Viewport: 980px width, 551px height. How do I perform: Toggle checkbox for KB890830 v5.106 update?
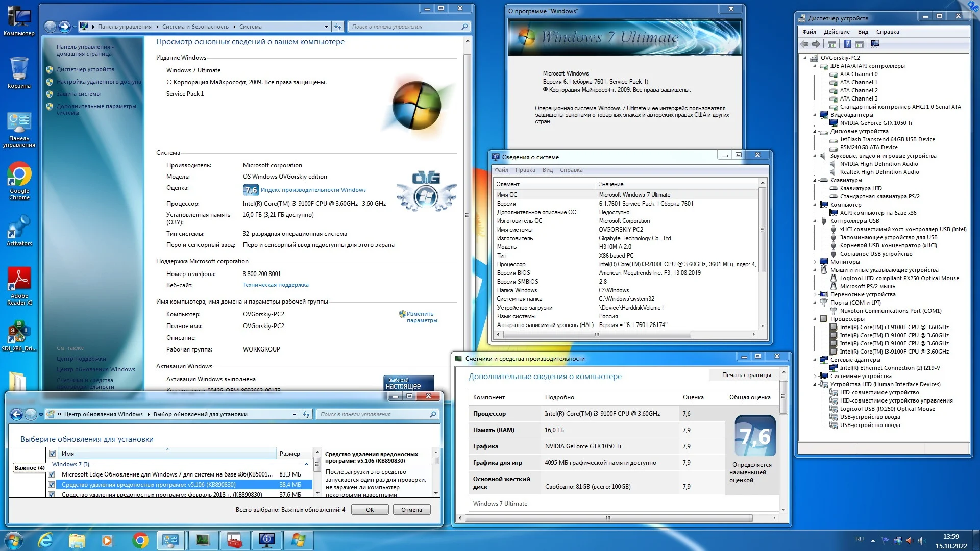[x=52, y=485]
